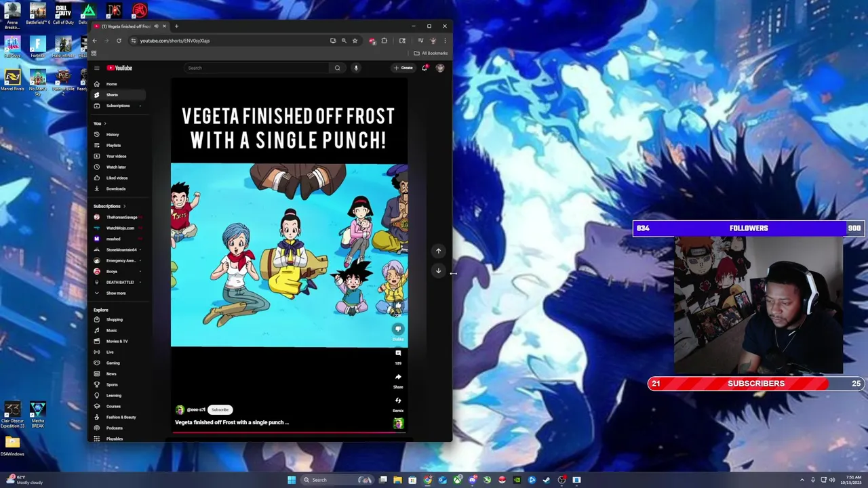Image resolution: width=868 pixels, height=488 pixels.
Task: Go to Home in YouTube sidebar
Action: (x=118, y=84)
